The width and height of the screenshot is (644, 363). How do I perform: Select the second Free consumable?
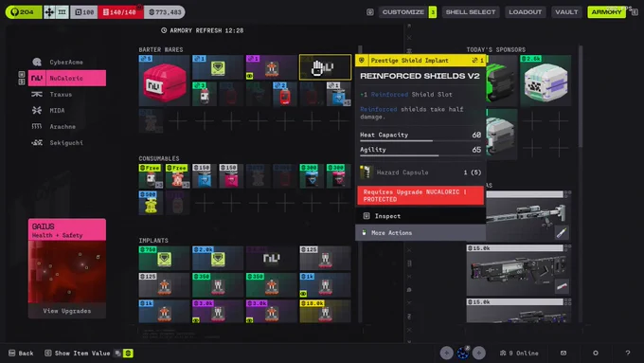coord(177,176)
